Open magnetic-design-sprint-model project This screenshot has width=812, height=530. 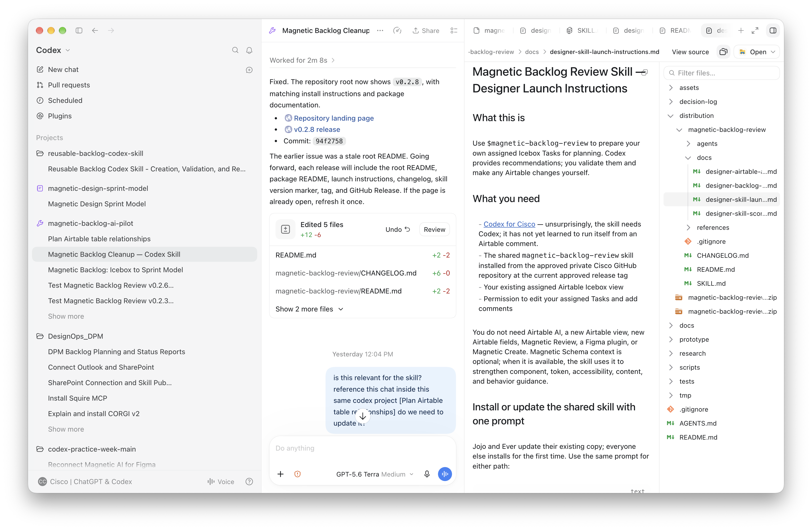point(98,189)
